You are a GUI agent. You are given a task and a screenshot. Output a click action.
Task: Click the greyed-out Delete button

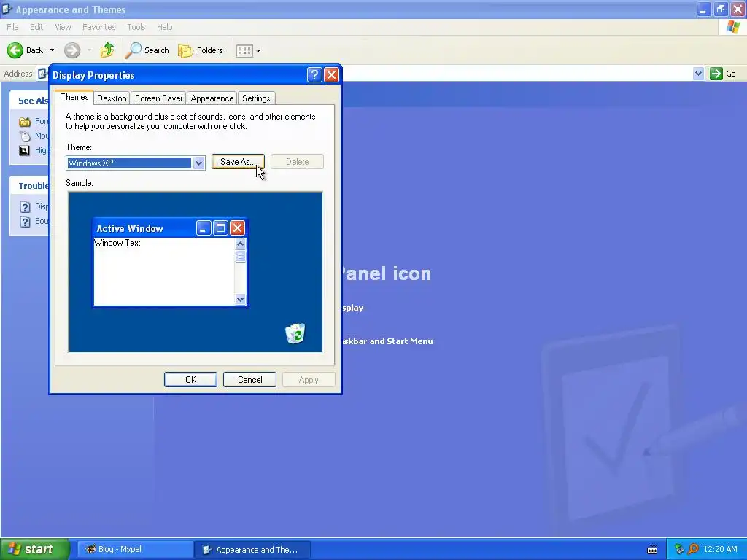[298, 162]
